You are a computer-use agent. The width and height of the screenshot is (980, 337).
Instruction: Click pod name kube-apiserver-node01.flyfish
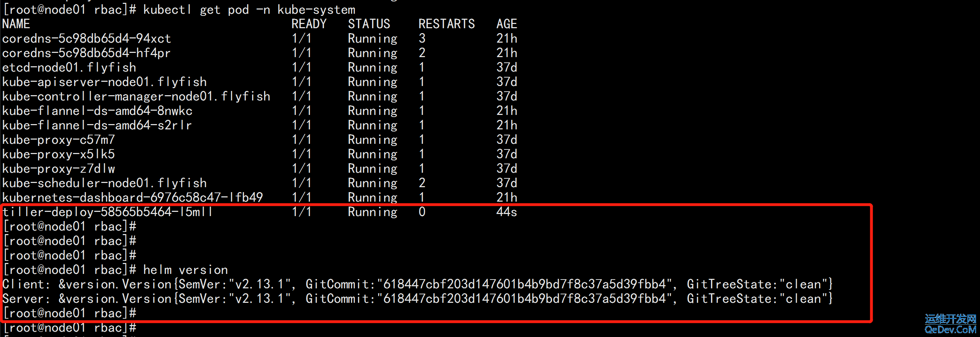[104, 82]
